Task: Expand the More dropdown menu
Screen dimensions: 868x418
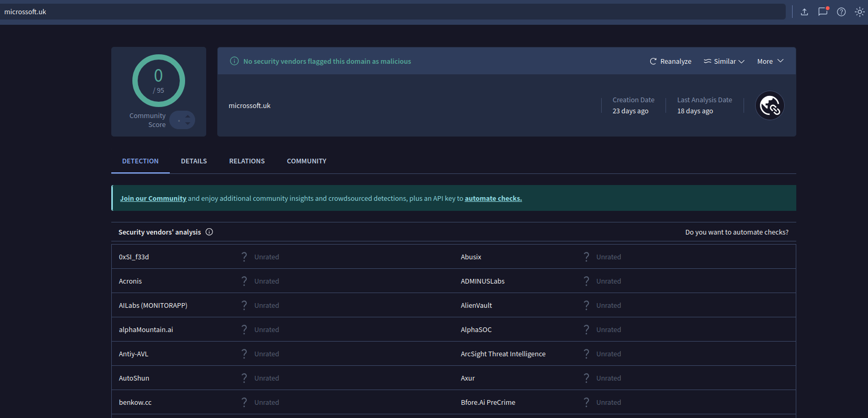Action: [x=770, y=61]
